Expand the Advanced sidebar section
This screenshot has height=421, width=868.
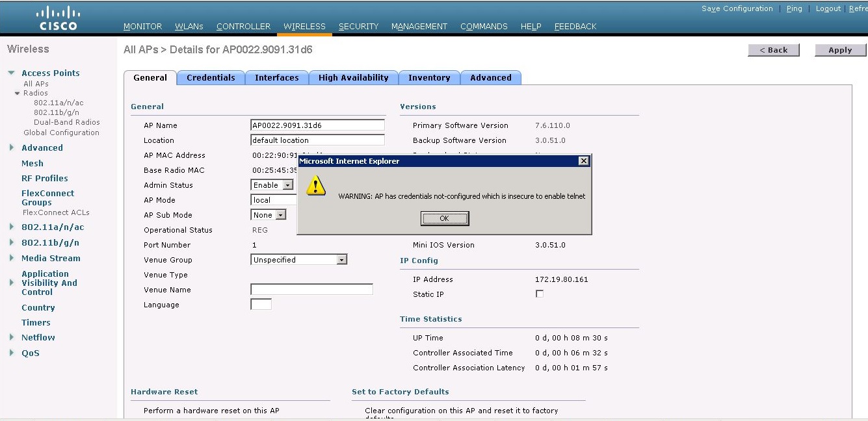pos(11,147)
